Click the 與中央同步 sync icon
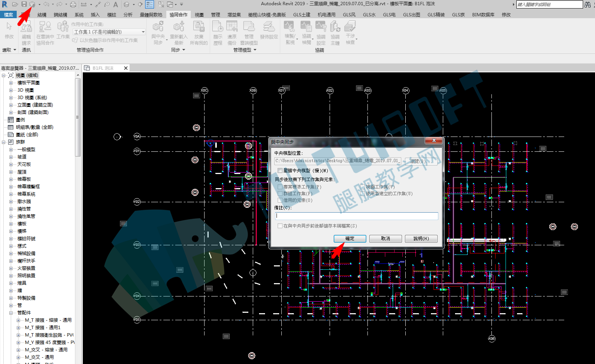Image resolution: width=595 pixels, height=364 pixels. pos(158,26)
